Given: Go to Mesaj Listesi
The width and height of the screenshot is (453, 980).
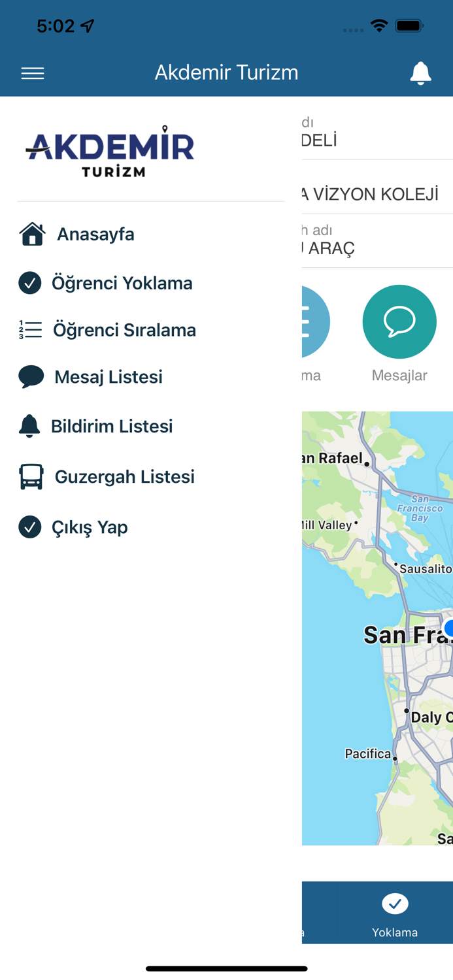Looking at the screenshot, I should 109,377.
